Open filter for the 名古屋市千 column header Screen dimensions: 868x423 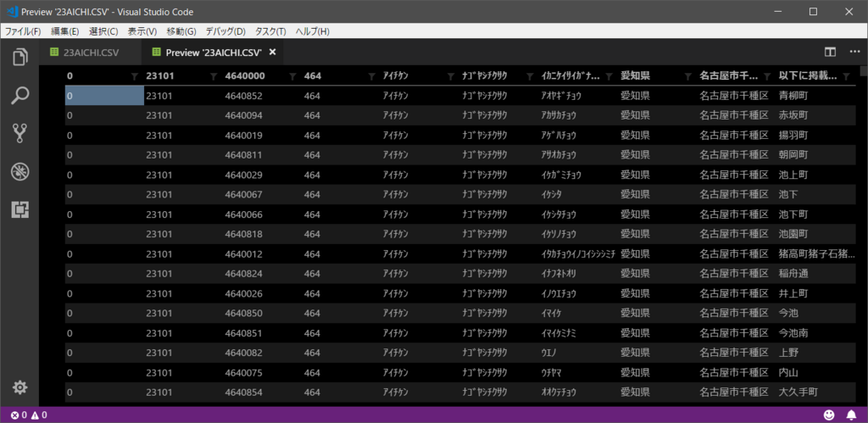coord(766,77)
